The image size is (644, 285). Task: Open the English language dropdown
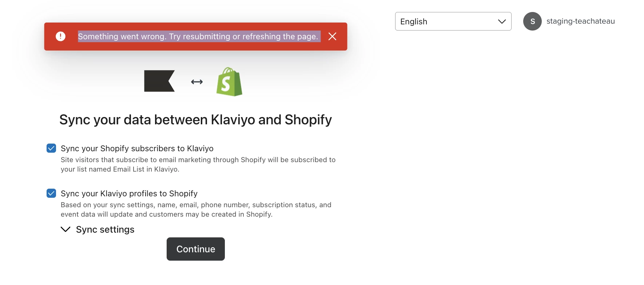pyautogui.click(x=453, y=21)
